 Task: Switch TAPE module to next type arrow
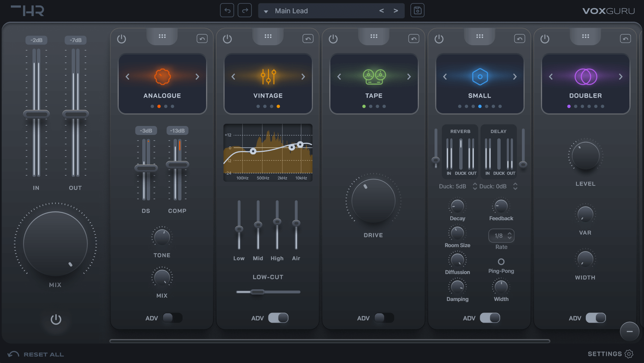[409, 77]
